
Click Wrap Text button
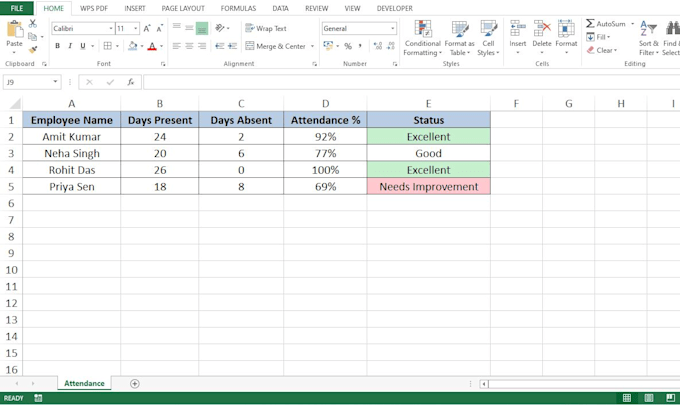coord(266,29)
